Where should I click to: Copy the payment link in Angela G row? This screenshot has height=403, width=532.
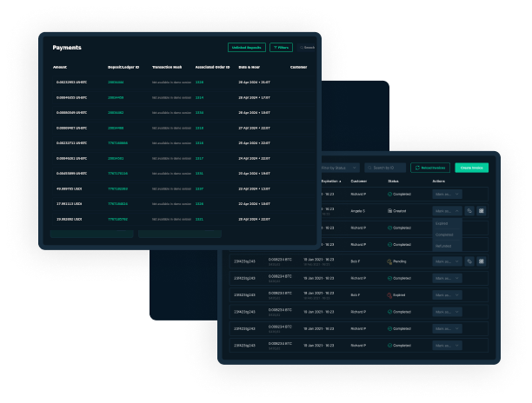(x=469, y=211)
